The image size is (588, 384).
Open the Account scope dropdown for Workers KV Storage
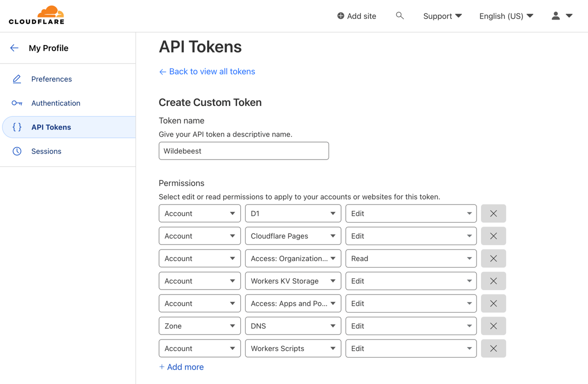pyautogui.click(x=200, y=281)
